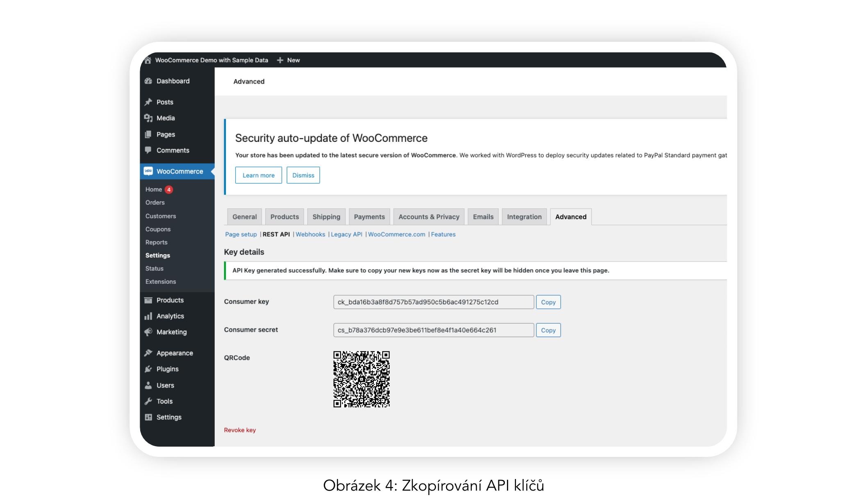The height and width of the screenshot is (502, 868).
Task: Select the REST API subsection
Action: coord(276,235)
